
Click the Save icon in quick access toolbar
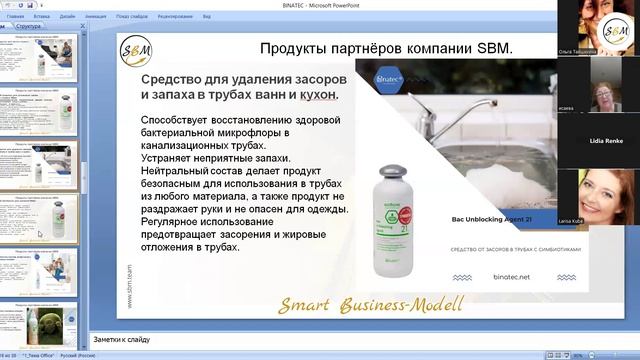click(x=30, y=5)
